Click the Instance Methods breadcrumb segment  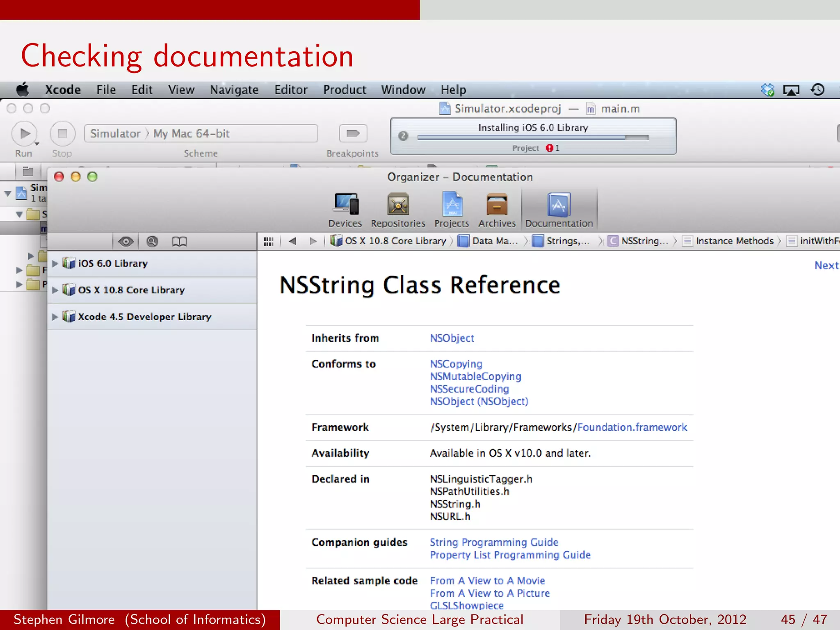pos(728,241)
